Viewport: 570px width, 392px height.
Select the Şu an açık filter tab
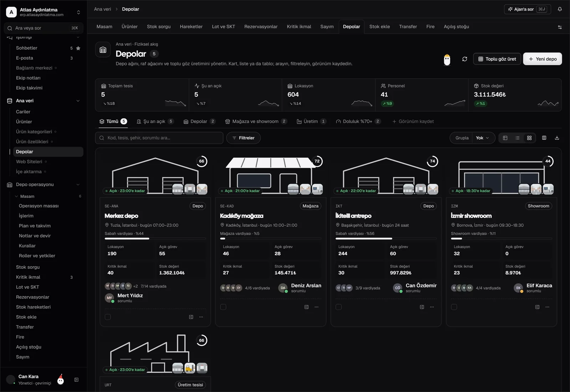click(155, 122)
